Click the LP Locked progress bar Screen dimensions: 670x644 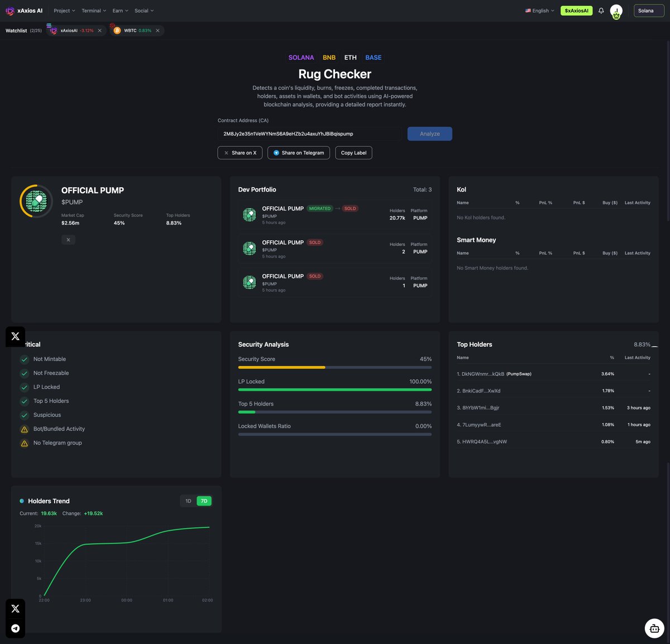(335, 389)
